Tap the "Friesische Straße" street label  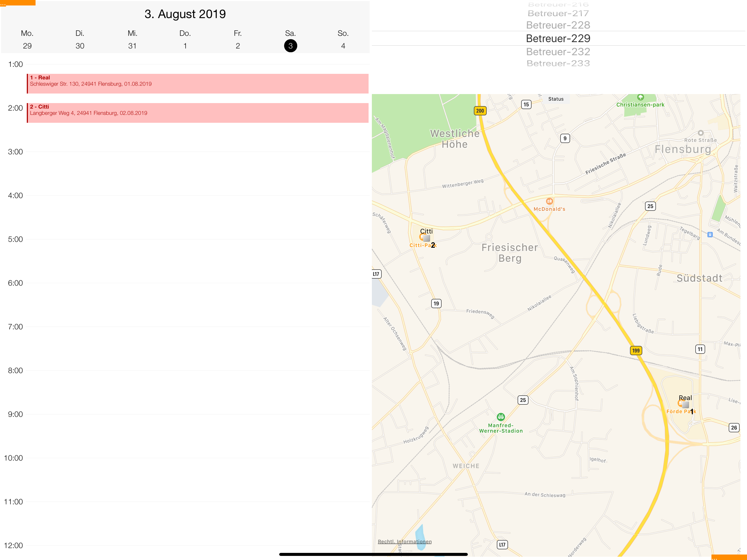[x=606, y=164]
